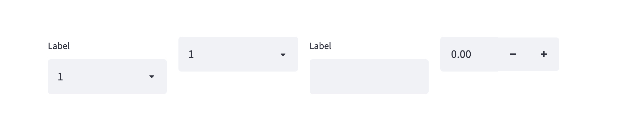Expand the arrow of the unlabeled select box
644x139 pixels.
pyautogui.click(x=283, y=55)
